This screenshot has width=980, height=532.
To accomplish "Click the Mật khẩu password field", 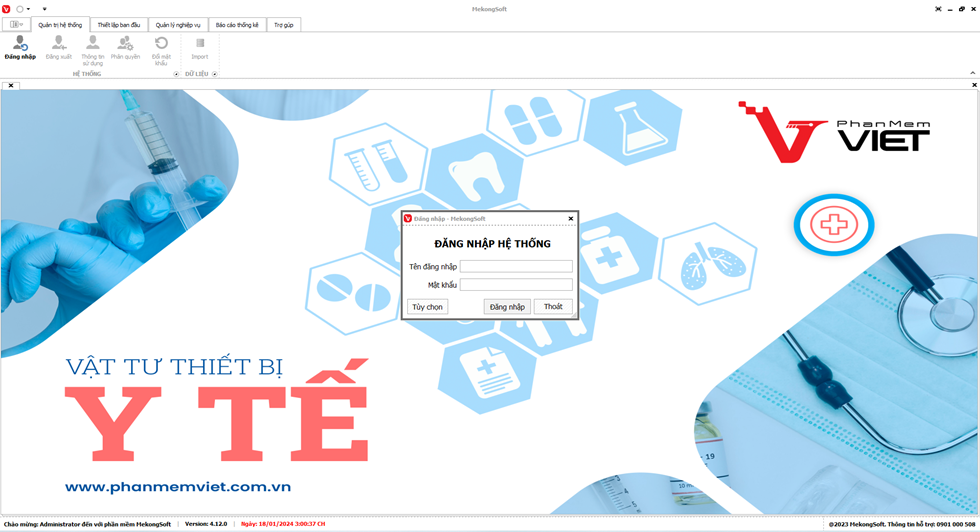I will tap(516, 284).
